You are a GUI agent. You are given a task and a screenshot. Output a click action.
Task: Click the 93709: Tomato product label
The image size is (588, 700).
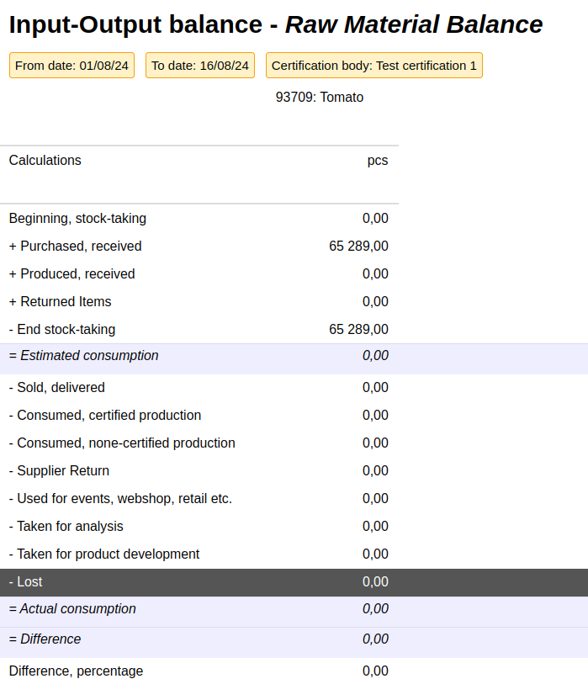click(x=320, y=98)
